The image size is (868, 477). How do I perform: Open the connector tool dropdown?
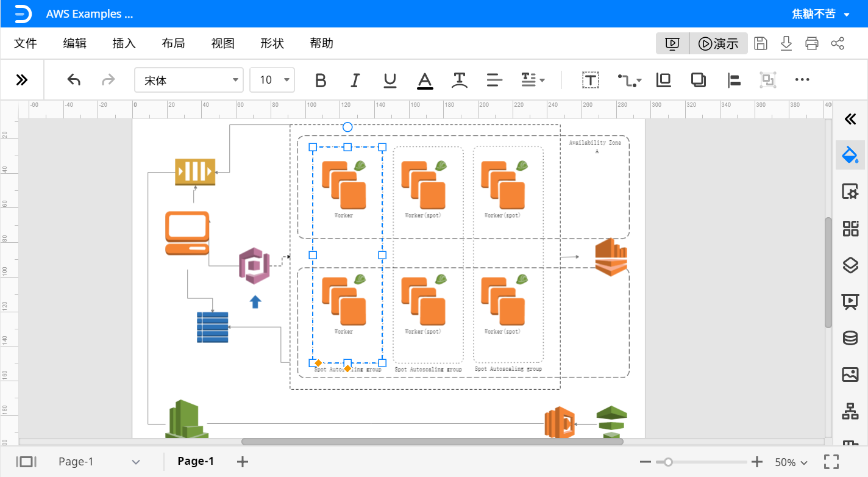coord(629,80)
